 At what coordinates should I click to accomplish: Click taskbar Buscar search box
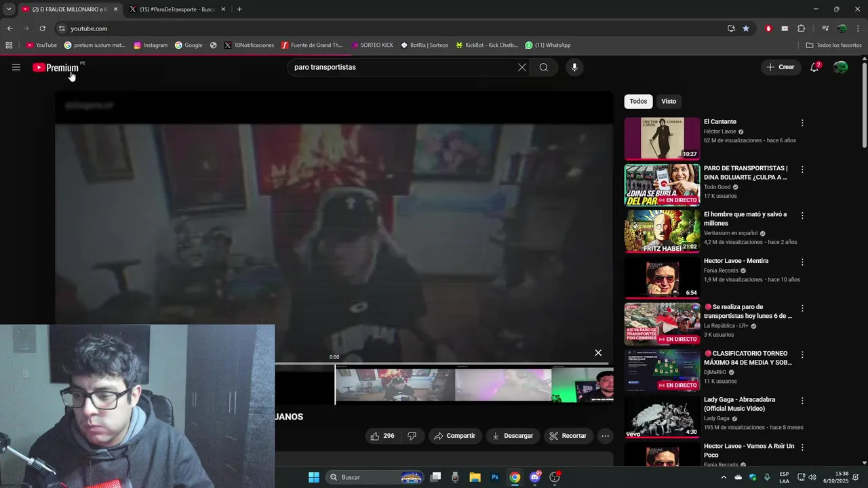click(376, 477)
